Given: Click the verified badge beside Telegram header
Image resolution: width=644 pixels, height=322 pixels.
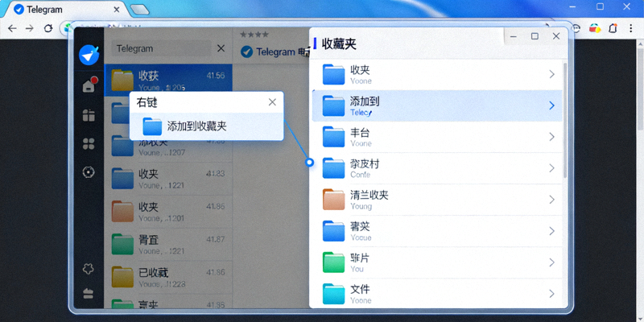Looking at the screenshot, I should [x=246, y=52].
